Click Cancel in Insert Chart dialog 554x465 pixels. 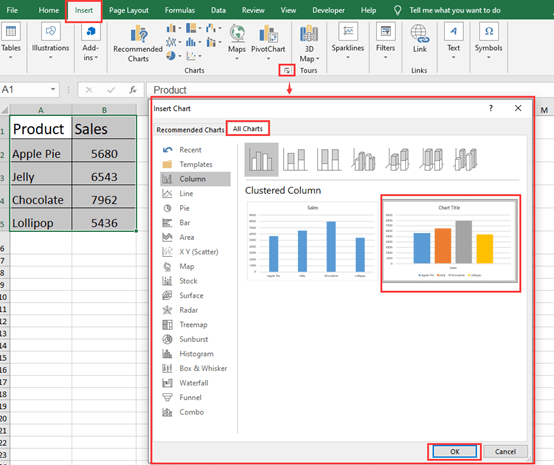[x=505, y=452]
